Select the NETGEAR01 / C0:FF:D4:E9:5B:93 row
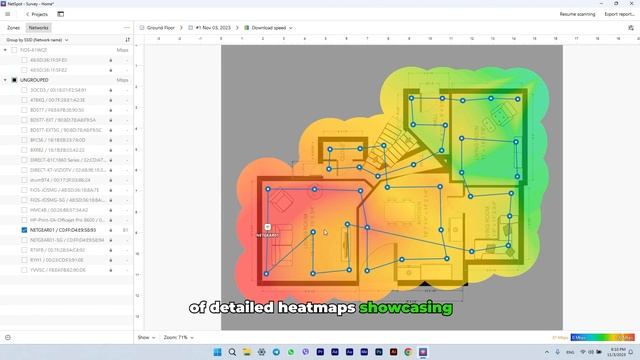Screen dimensions: 640x360 tap(67, 230)
